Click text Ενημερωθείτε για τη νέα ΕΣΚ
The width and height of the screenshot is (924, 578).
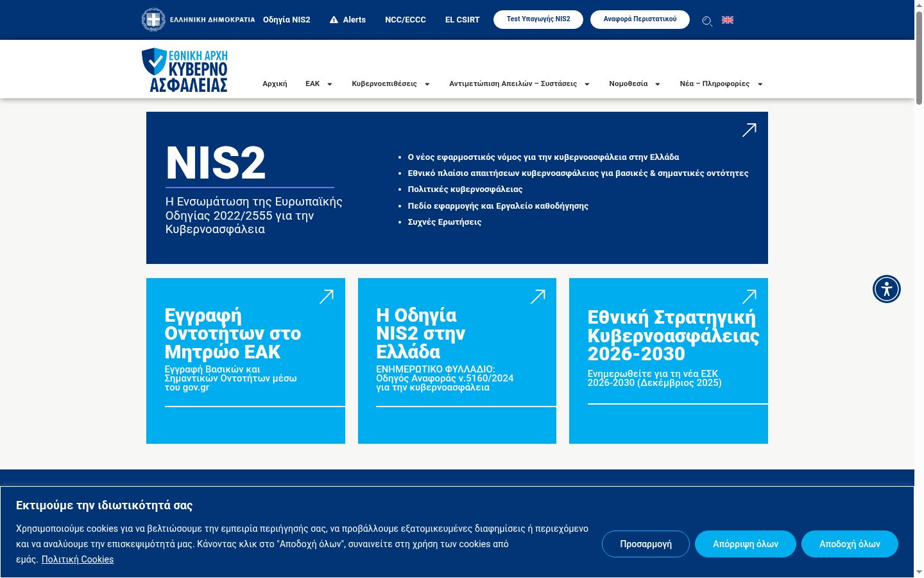tap(654, 378)
